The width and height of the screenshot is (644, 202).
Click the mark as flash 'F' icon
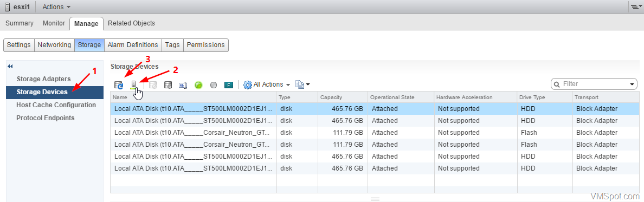(229, 85)
